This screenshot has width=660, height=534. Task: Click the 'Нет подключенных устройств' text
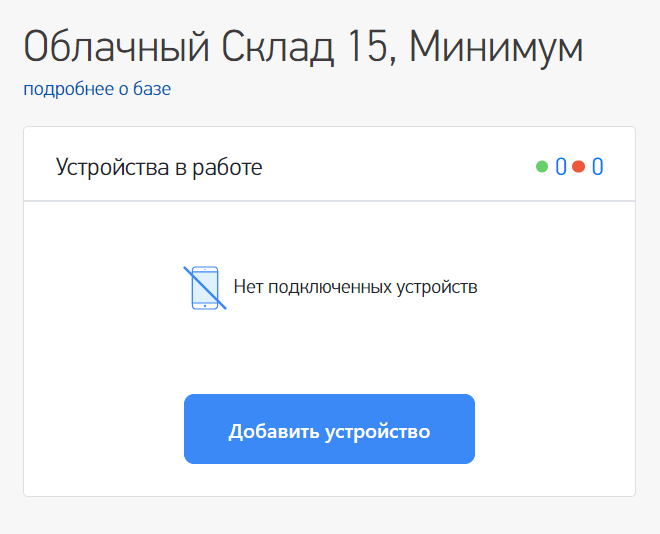(355, 287)
